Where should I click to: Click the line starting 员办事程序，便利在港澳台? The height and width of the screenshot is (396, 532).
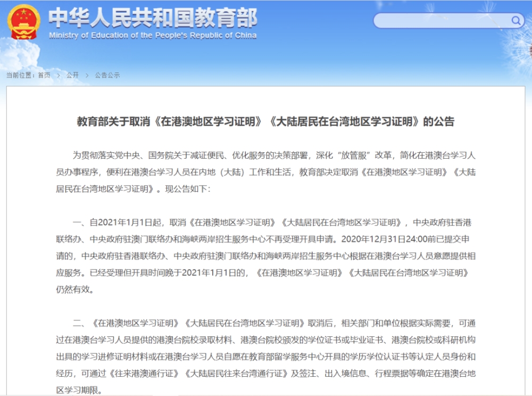click(265, 172)
